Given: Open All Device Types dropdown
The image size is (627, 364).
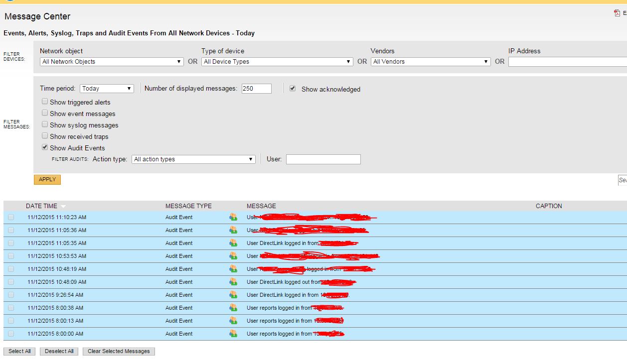Looking at the screenshot, I should click(x=277, y=62).
